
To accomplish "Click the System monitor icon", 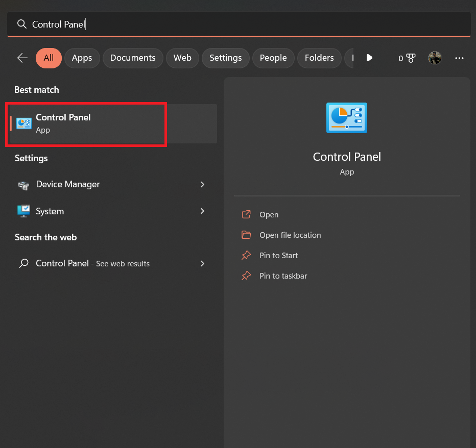I will 23,211.
